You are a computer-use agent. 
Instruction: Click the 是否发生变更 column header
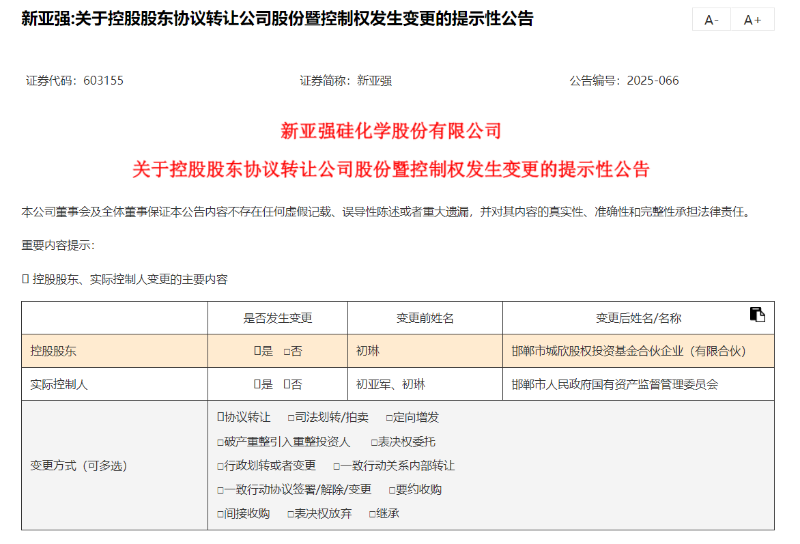coord(278,318)
